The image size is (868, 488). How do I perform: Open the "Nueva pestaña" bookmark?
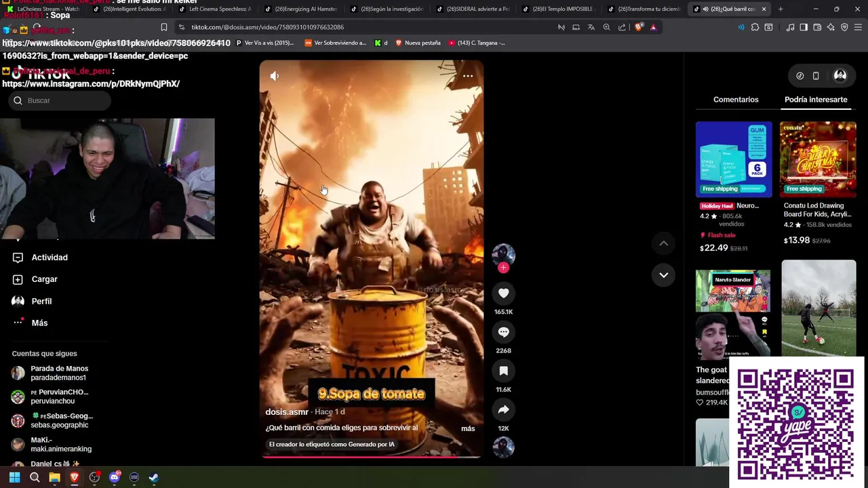point(417,43)
